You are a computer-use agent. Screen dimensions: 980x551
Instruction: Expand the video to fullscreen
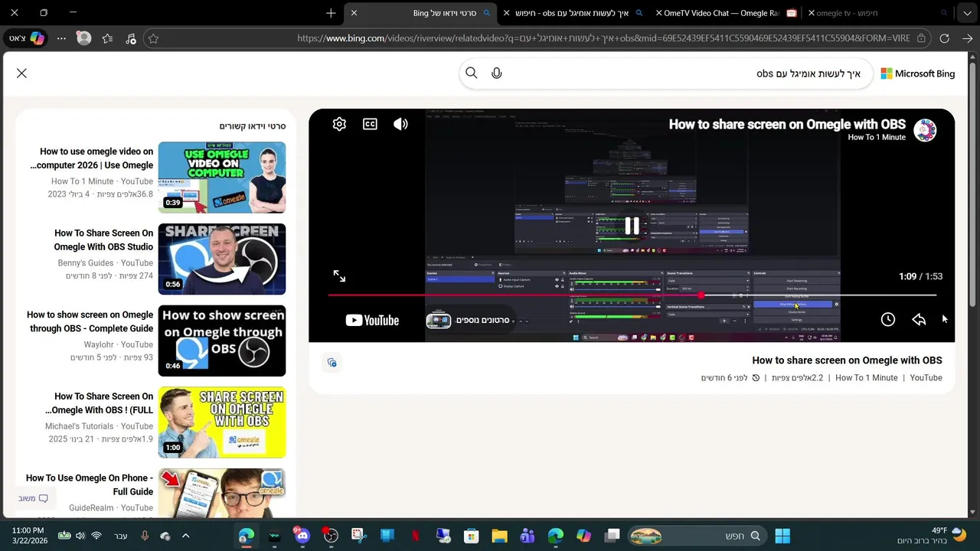[339, 276]
